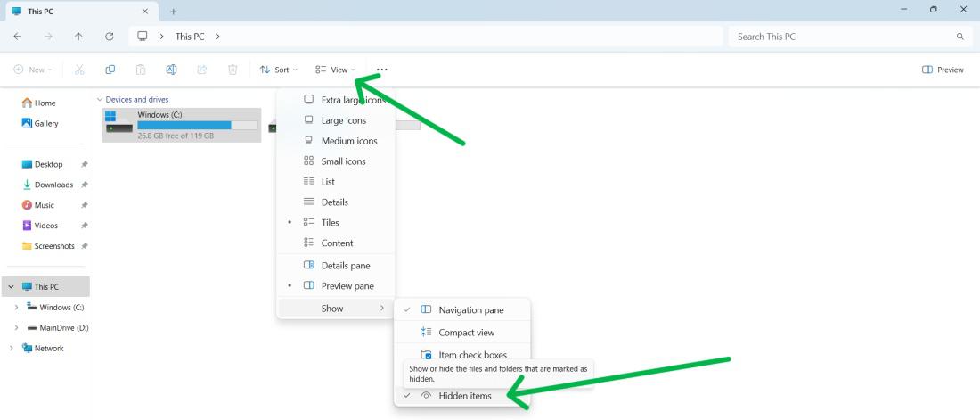The image size is (980, 420).
Task: Click the Cut scissors icon
Action: pos(79,70)
